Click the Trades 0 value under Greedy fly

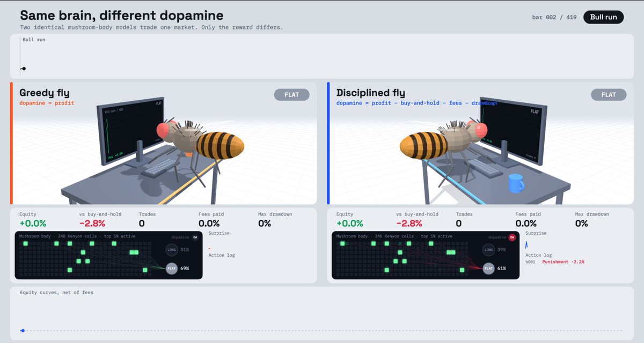click(142, 223)
